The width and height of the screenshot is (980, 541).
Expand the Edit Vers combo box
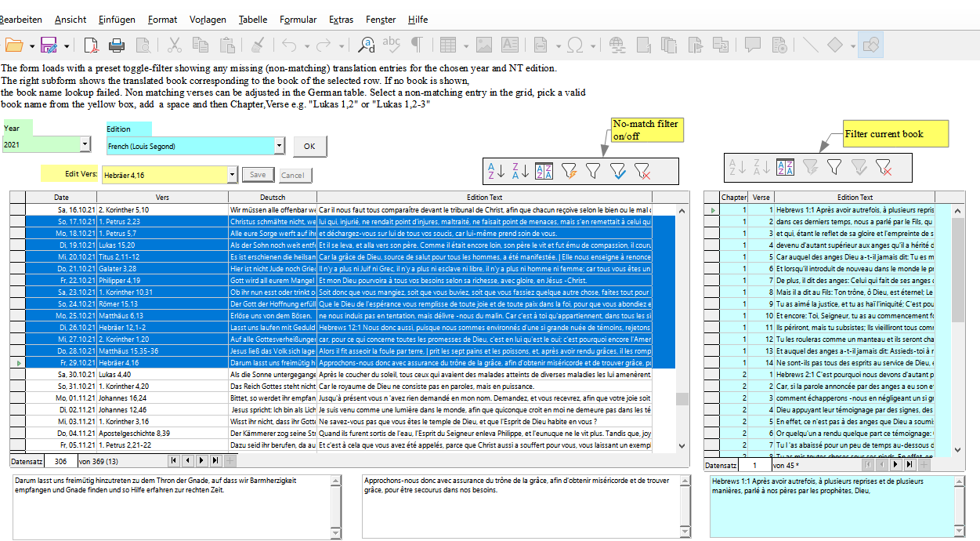tap(232, 175)
